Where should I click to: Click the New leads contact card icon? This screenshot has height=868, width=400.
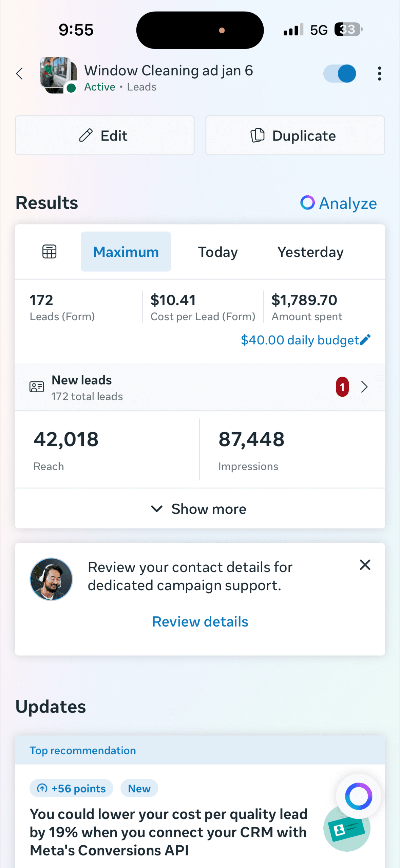36,387
